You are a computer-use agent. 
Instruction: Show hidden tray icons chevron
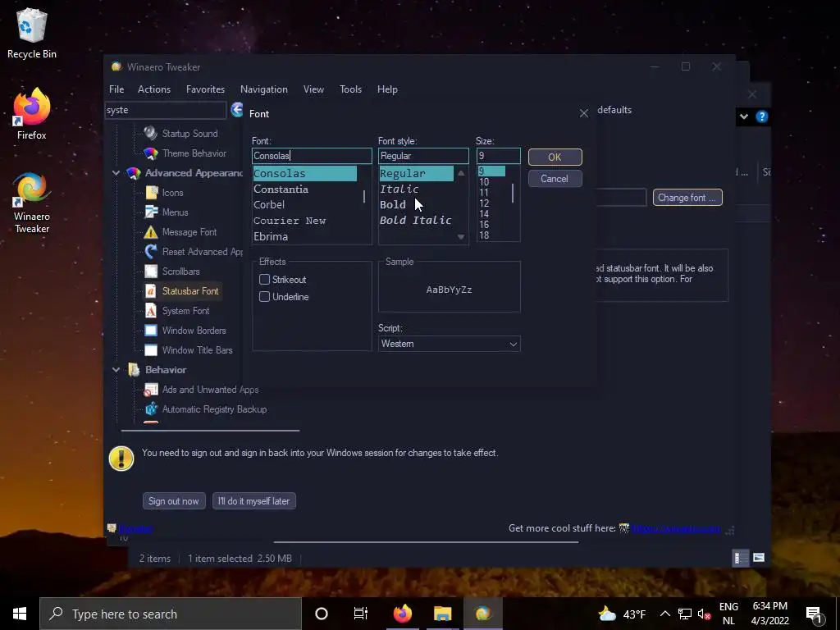(664, 614)
